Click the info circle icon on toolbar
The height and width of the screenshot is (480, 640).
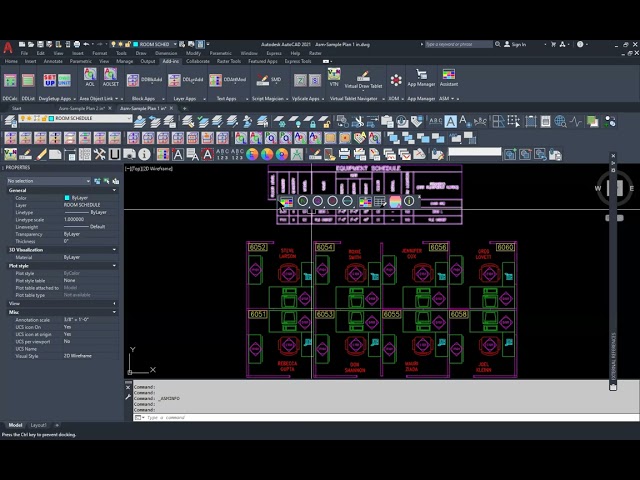[144, 154]
